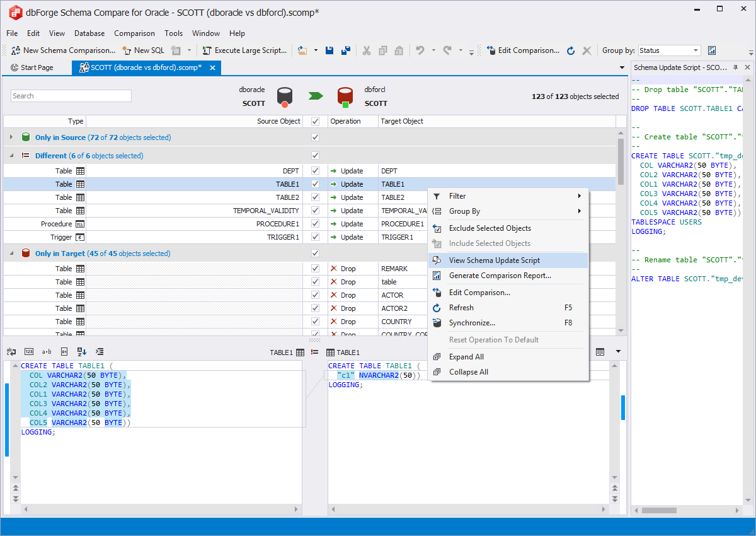Screen dimensions: 756x536
Task: Click the Paste icon in the toolbar
Action: pos(398,50)
